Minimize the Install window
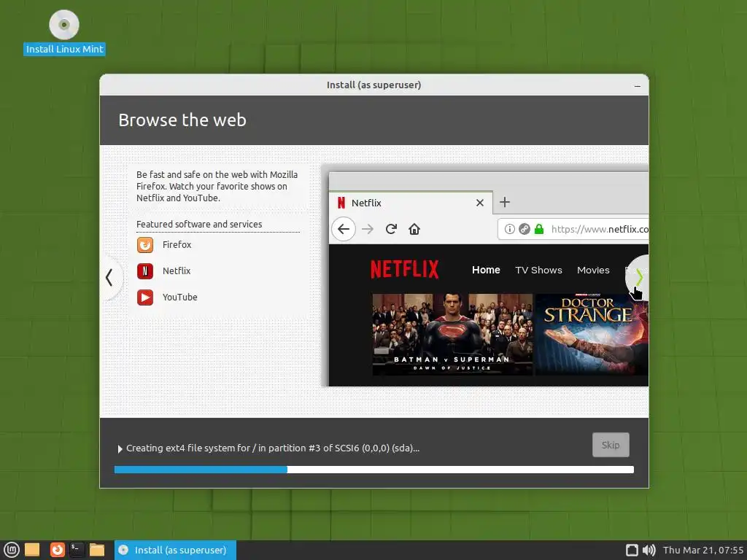 638,86
